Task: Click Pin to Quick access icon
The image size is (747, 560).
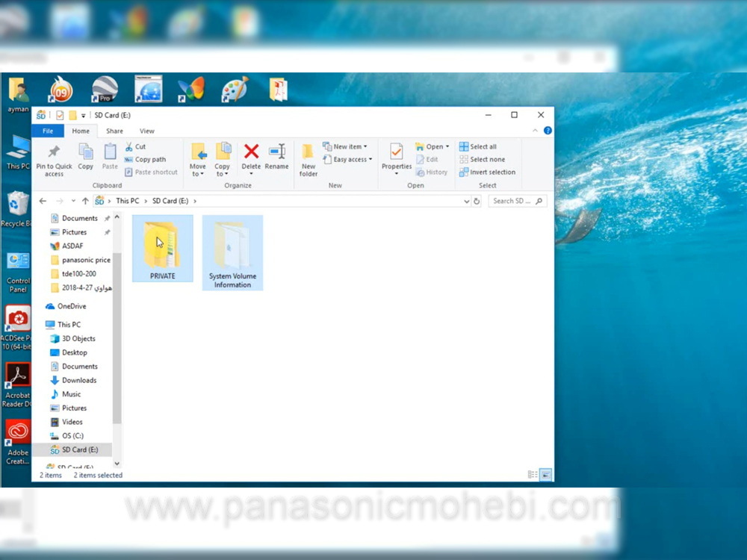Action: click(x=54, y=159)
